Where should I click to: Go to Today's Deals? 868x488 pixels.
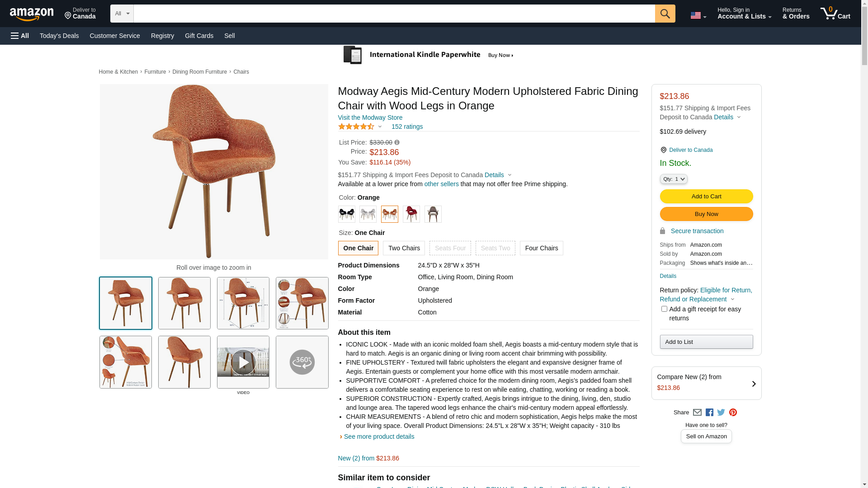pos(59,36)
